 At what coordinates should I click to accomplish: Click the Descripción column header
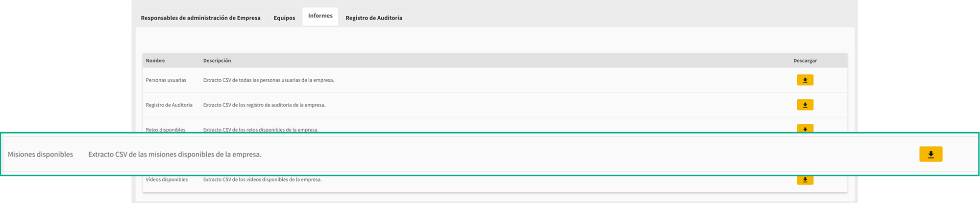tap(217, 61)
